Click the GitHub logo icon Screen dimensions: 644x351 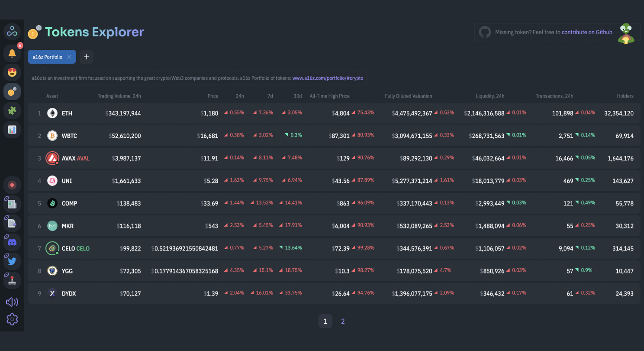coord(485,32)
